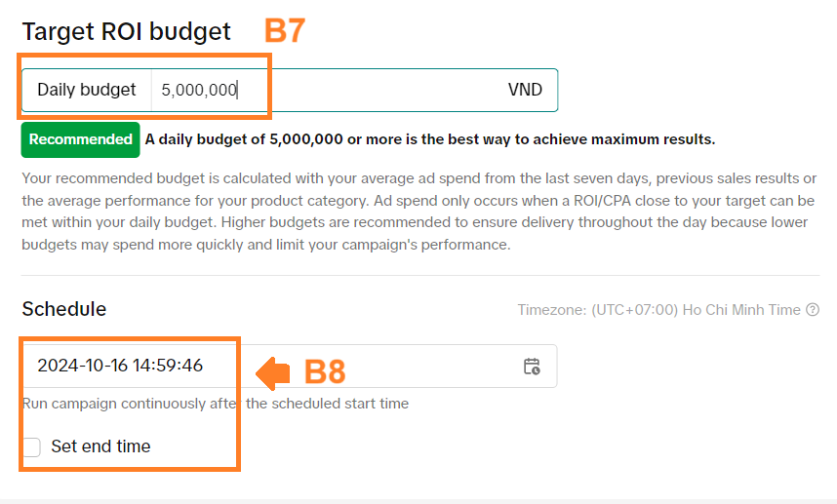Click the bold recommended daily budget message
This screenshot has width=837, height=504.
pos(429,139)
